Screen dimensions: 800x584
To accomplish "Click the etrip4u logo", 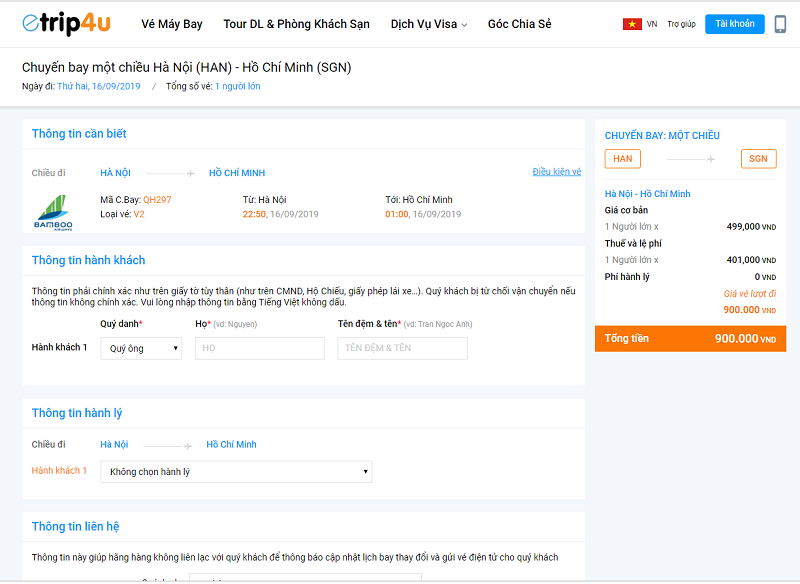I will pyautogui.click(x=66, y=25).
